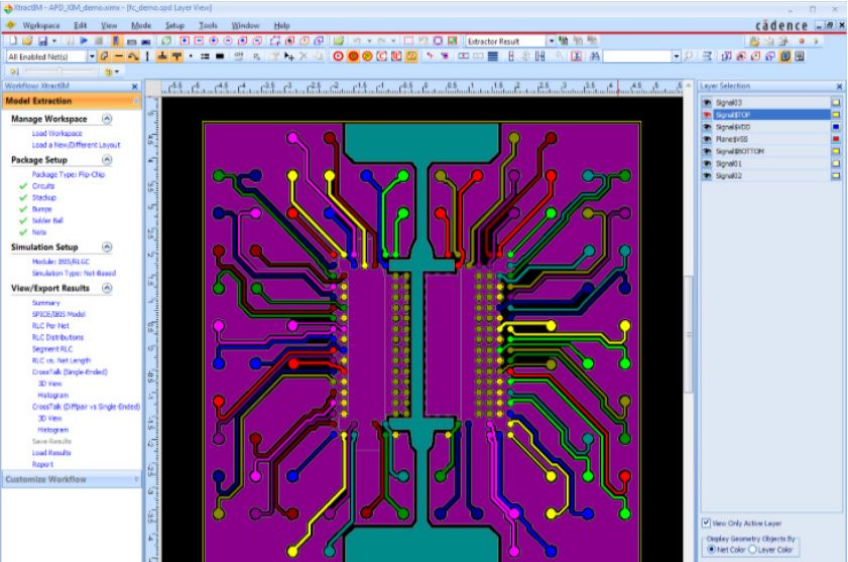The width and height of the screenshot is (848, 562).
Task: Collapse the Simulation Setup section
Action: coord(107,247)
